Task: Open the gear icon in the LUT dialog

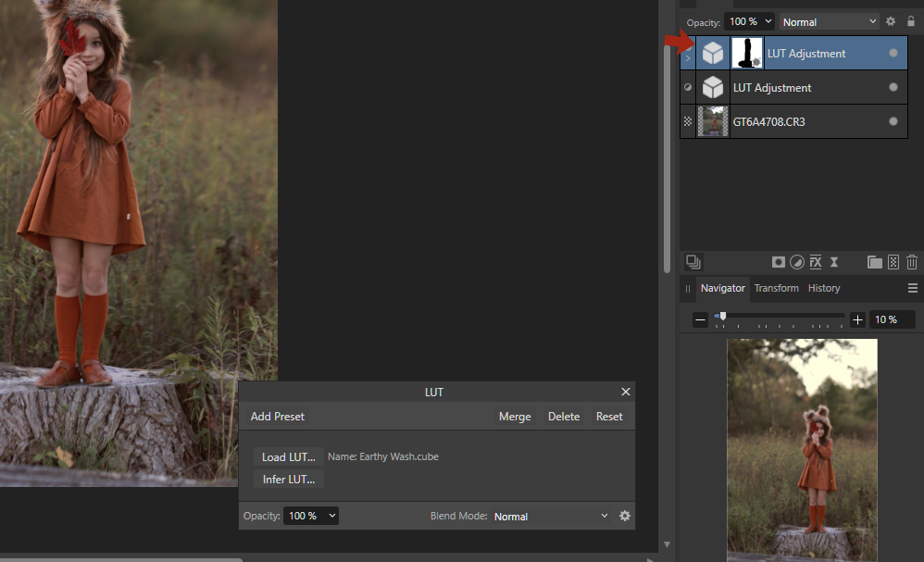Action: pyautogui.click(x=625, y=516)
